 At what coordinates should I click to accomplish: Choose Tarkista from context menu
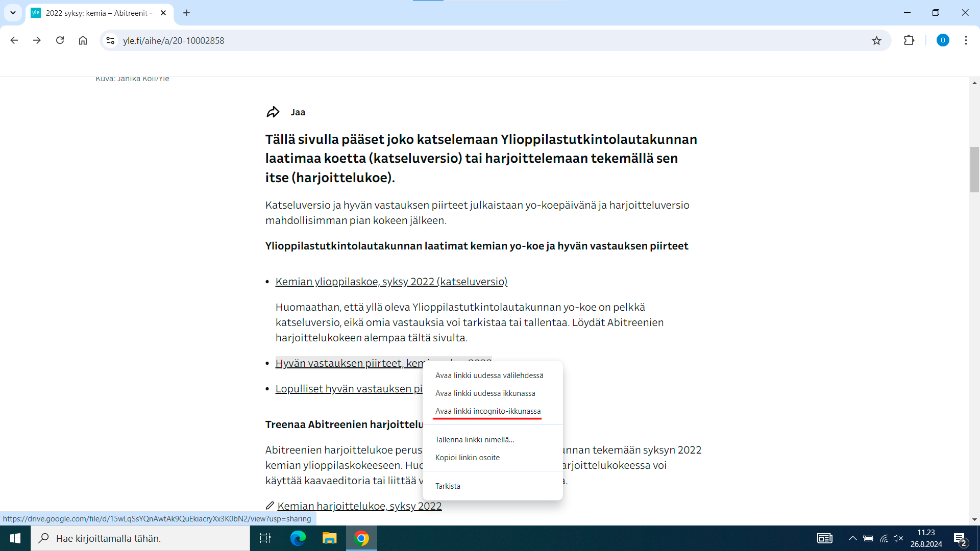(x=493, y=486)
